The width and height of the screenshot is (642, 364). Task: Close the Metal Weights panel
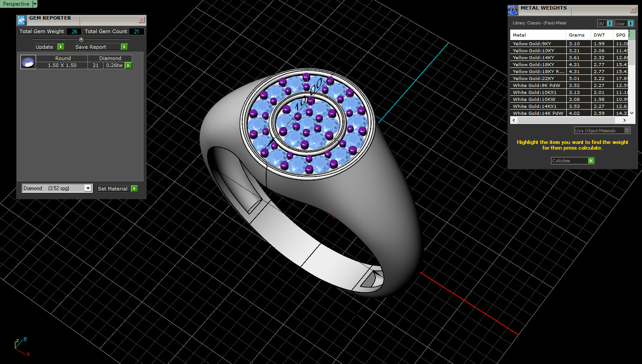(x=633, y=10)
